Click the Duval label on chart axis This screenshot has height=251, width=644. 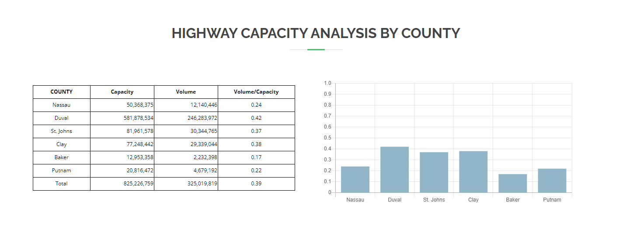[x=394, y=200]
